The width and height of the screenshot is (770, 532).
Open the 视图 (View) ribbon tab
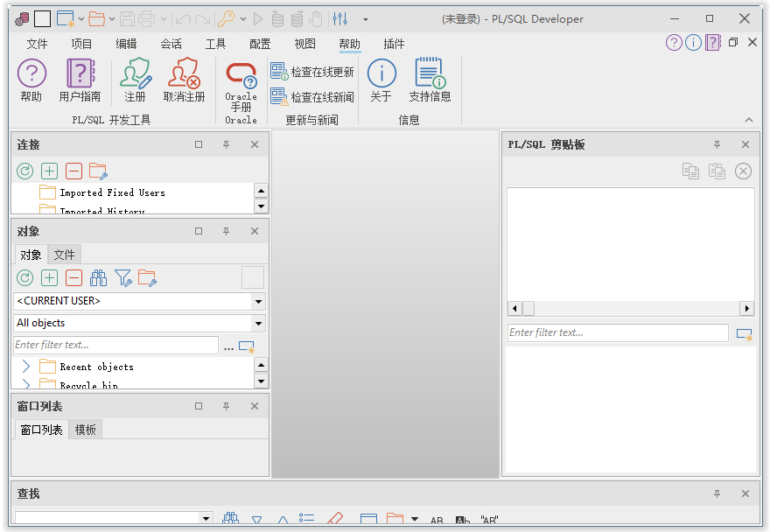(x=305, y=44)
